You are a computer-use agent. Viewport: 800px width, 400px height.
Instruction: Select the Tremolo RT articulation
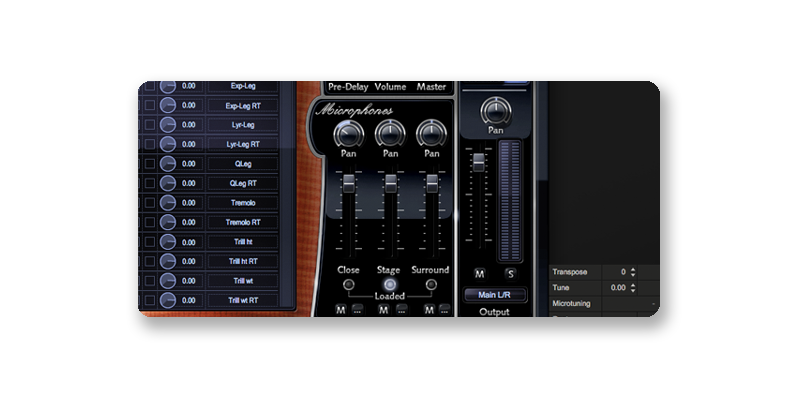tap(243, 222)
